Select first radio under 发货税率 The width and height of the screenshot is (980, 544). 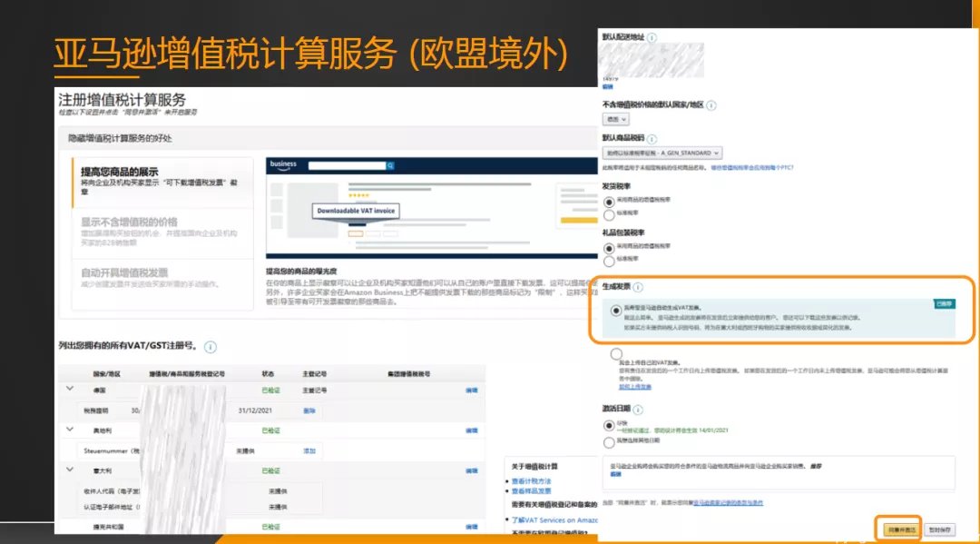pos(609,202)
